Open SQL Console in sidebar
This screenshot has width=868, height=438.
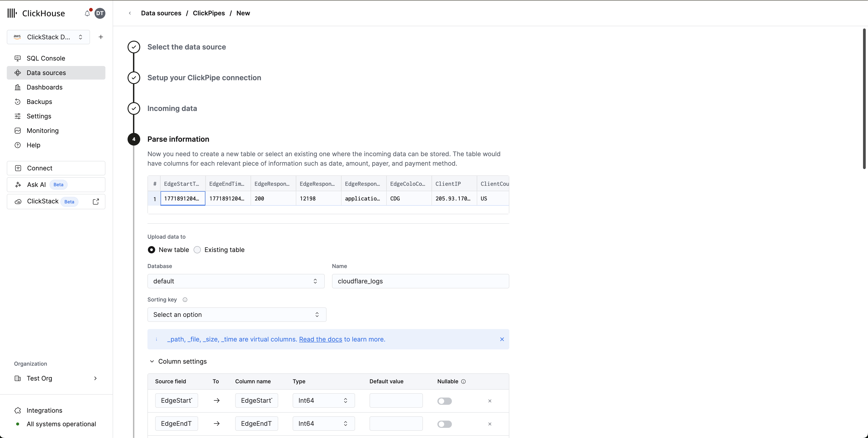pyautogui.click(x=46, y=58)
